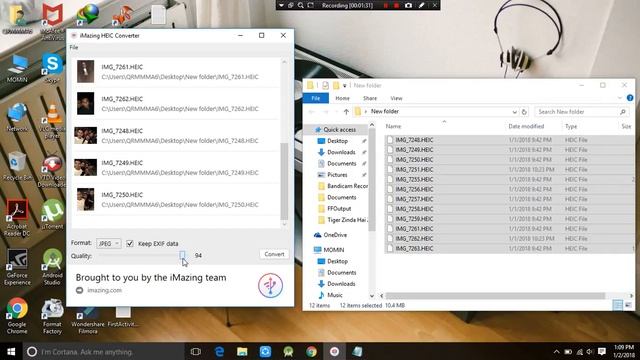This screenshot has width=640, height=360.
Task: Open the View tab in File Explorer
Action: point(396,98)
